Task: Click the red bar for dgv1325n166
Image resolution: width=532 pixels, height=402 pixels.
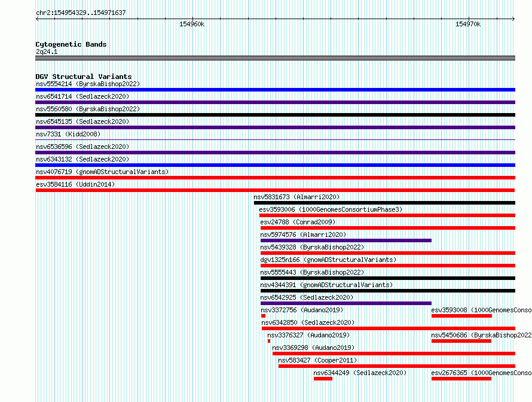Action: click(388, 266)
